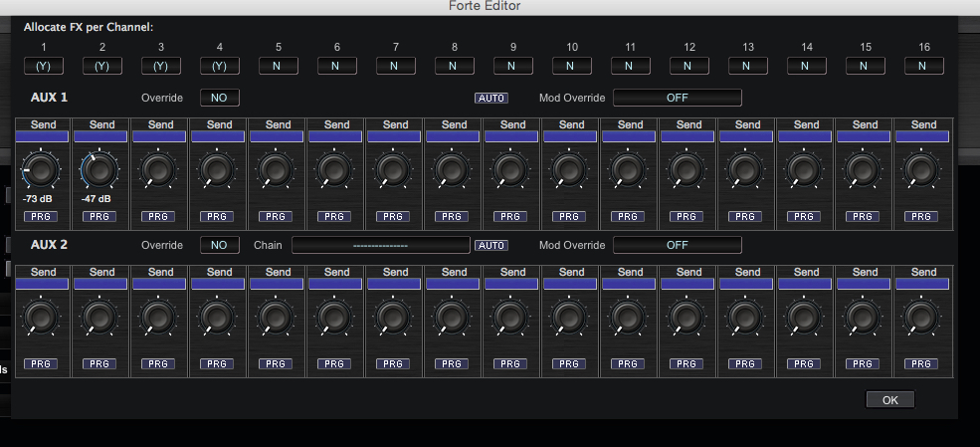The height and width of the screenshot is (447, 980).
Task: Open the AUX 2 Chain selector
Action: tap(381, 245)
